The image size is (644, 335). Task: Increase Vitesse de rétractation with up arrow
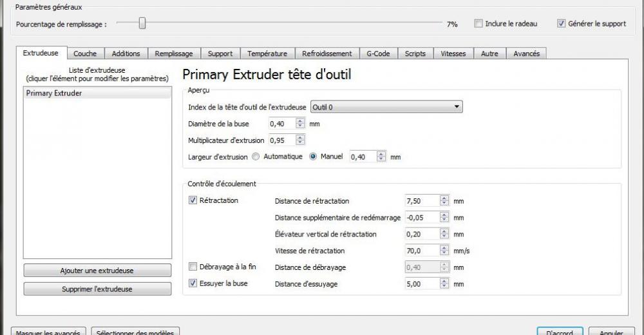pos(444,247)
